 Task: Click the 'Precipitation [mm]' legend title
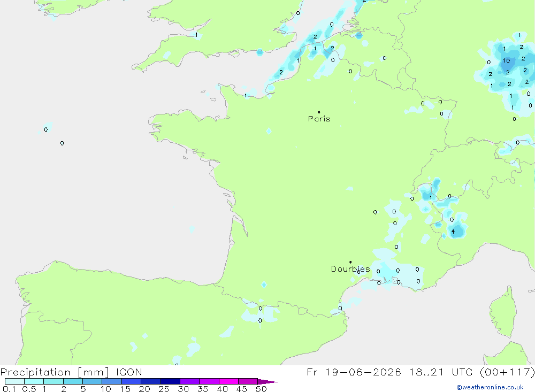(55, 372)
